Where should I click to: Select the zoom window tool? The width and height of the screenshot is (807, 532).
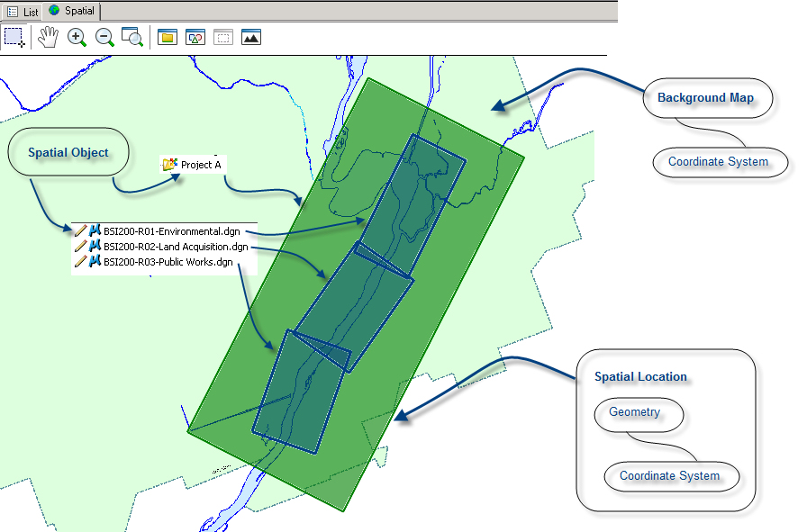pos(132,37)
